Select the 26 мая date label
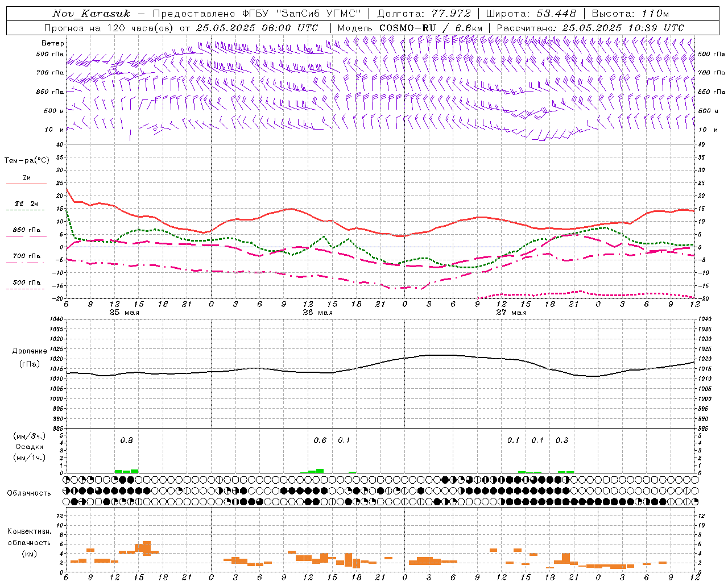The width and height of the screenshot is (728, 582). pyautogui.click(x=318, y=313)
